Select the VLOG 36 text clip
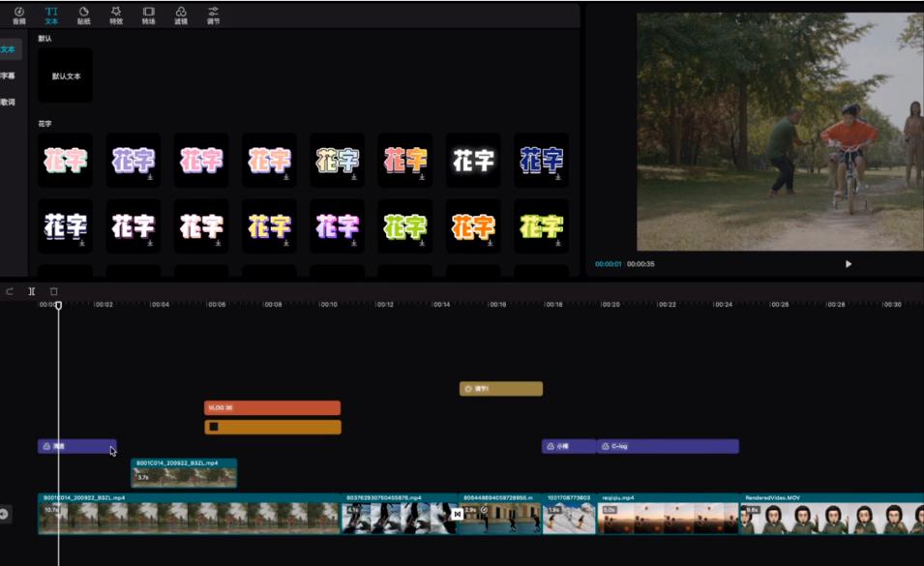The width and height of the screenshot is (924, 566). (x=272, y=408)
